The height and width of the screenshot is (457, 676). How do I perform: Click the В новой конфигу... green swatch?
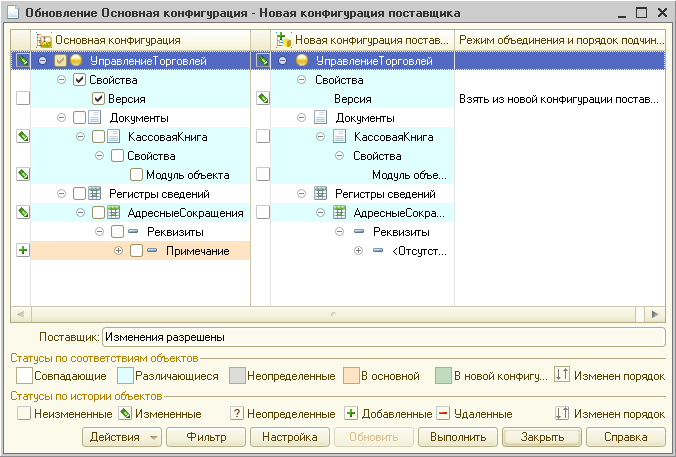coord(443,376)
